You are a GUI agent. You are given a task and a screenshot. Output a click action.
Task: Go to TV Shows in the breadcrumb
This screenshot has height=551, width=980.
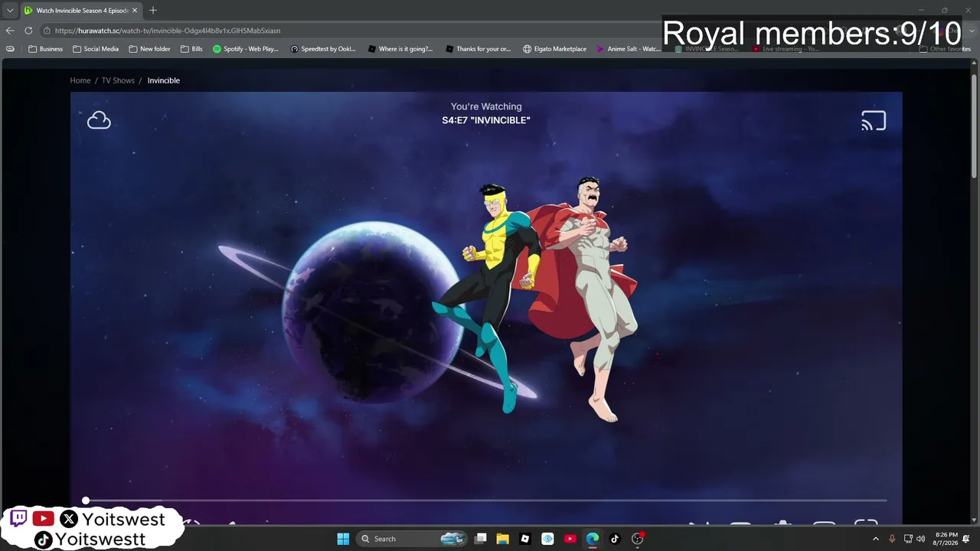coord(118,80)
